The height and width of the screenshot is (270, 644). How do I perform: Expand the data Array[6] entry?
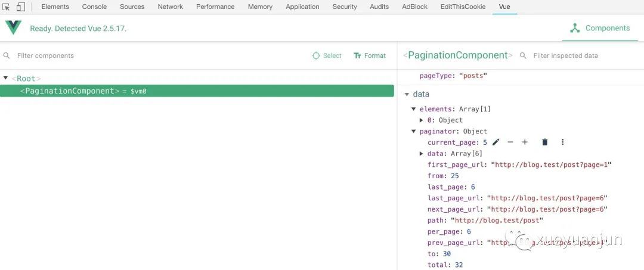tap(422, 154)
